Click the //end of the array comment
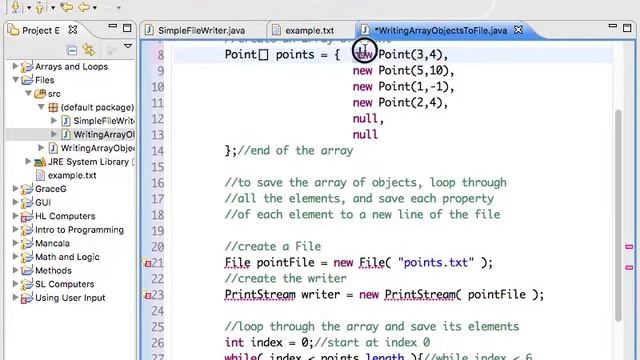 pos(295,151)
